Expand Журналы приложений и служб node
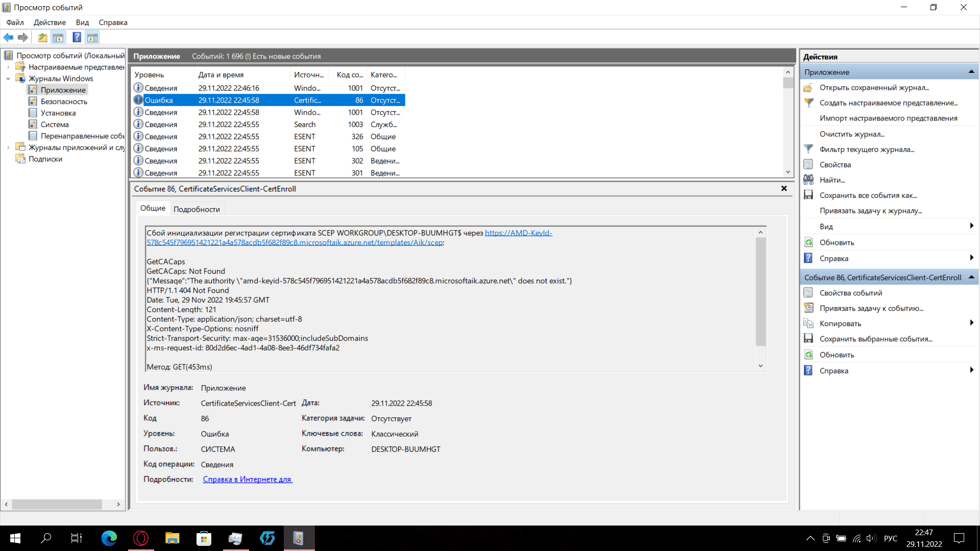Screen dimensions: 980x551 tap(8, 147)
